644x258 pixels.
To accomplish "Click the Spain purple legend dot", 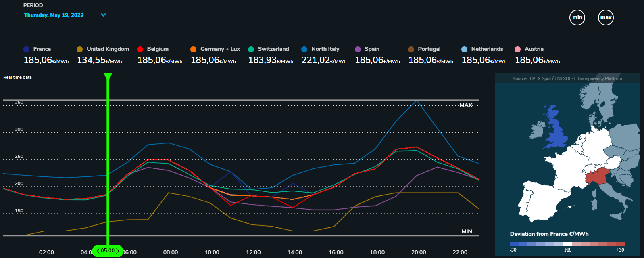I will pyautogui.click(x=358, y=49).
